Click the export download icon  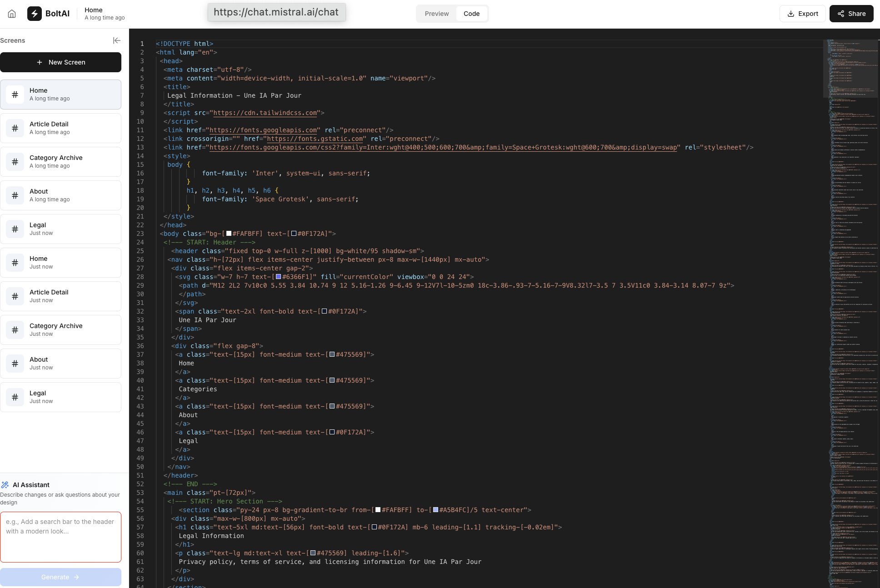pos(791,14)
